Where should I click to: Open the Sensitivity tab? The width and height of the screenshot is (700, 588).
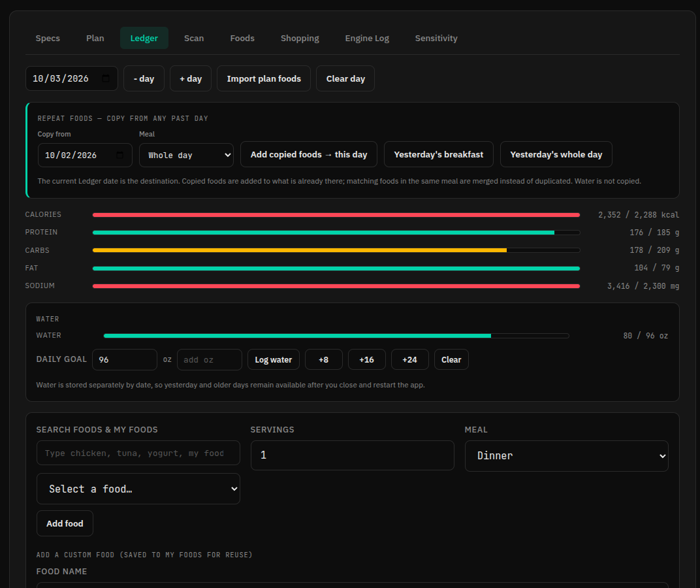[436, 38]
